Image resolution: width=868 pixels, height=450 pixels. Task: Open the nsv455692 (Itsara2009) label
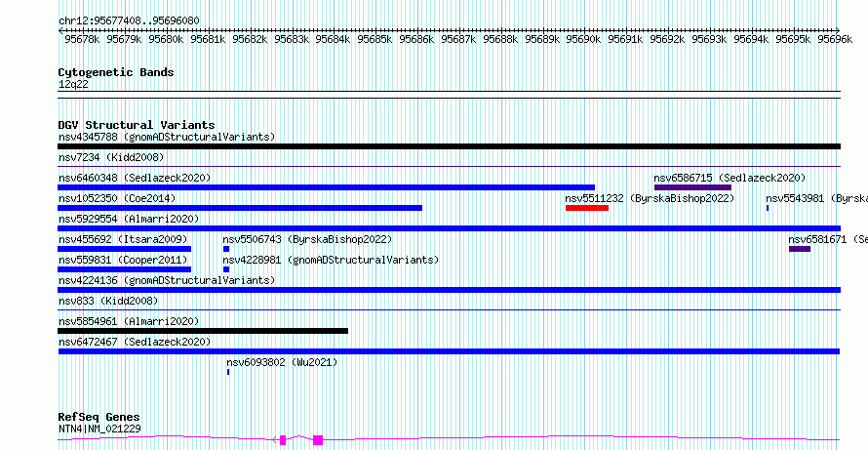[x=123, y=239]
